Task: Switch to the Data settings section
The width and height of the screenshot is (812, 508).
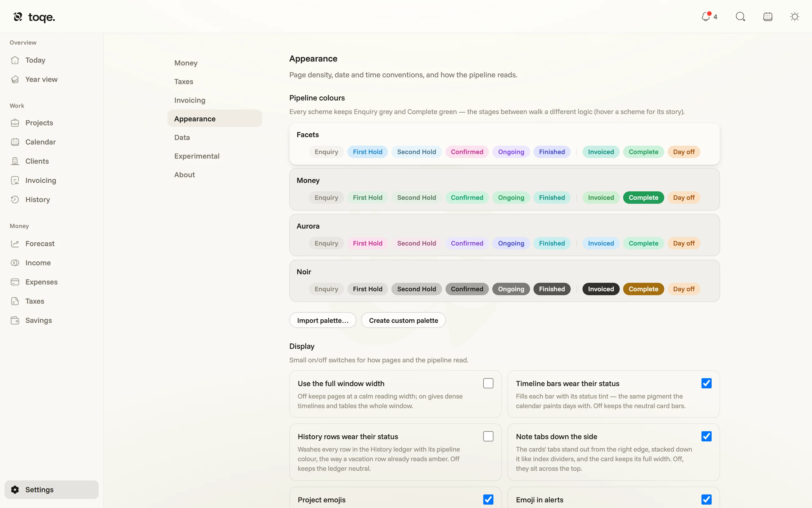Action: pyautogui.click(x=215, y=137)
